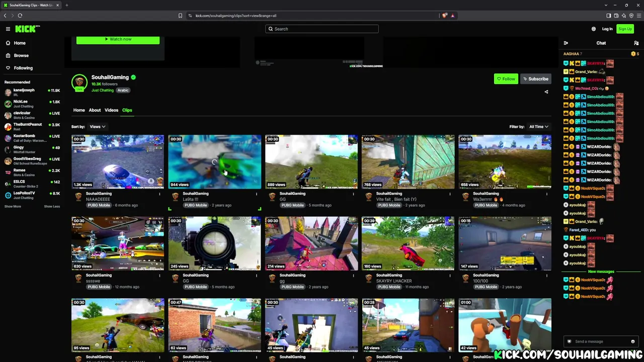Open recommended channel GoodVibesGreg
The height and width of the screenshot is (362, 644).
pyautogui.click(x=32, y=161)
